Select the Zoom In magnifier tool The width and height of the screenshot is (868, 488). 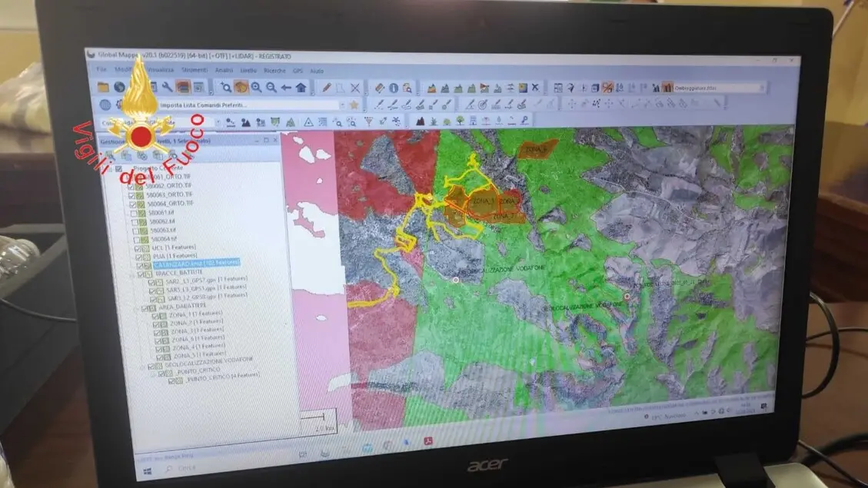point(256,87)
